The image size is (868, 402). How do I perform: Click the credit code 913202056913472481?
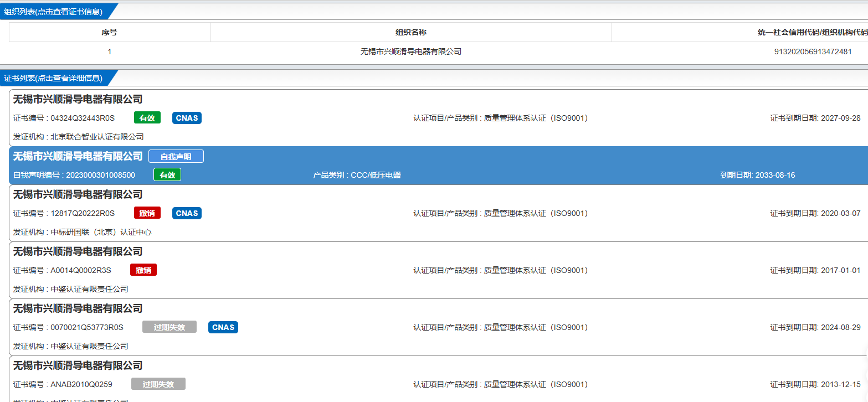pyautogui.click(x=813, y=51)
